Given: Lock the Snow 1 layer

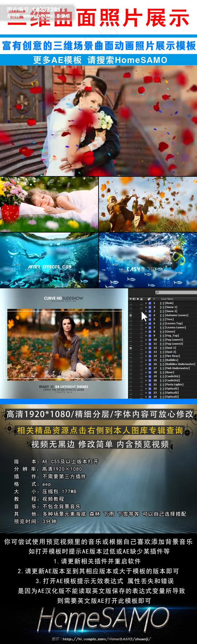Looking at the screenshot, I should (x=141, y=307).
